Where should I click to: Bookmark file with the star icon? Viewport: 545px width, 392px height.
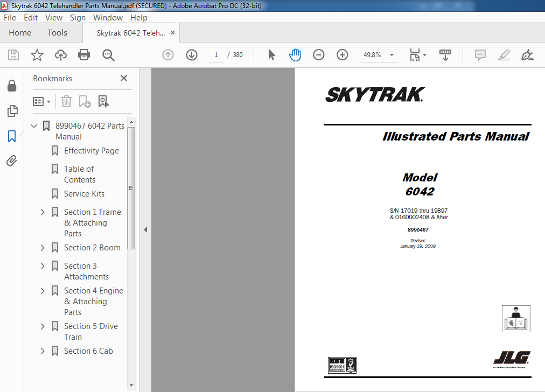pyautogui.click(x=37, y=55)
